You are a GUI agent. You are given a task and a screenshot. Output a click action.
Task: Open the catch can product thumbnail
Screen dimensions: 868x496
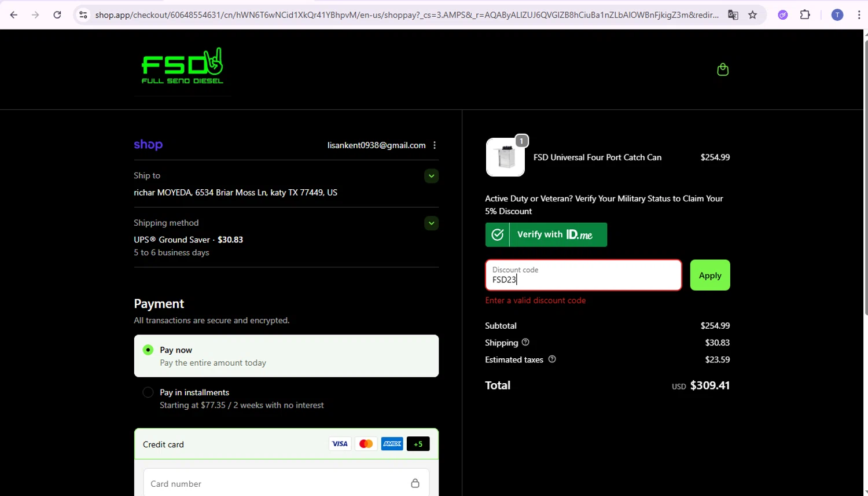pos(505,157)
